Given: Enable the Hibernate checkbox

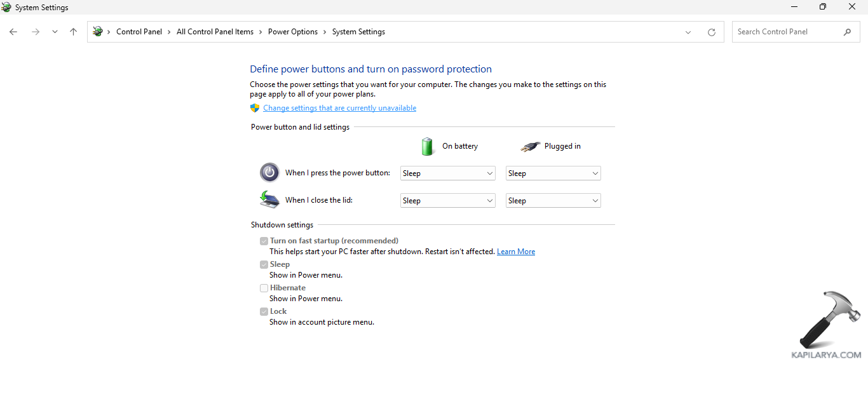Looking at the screenshot, I should 264,287.
